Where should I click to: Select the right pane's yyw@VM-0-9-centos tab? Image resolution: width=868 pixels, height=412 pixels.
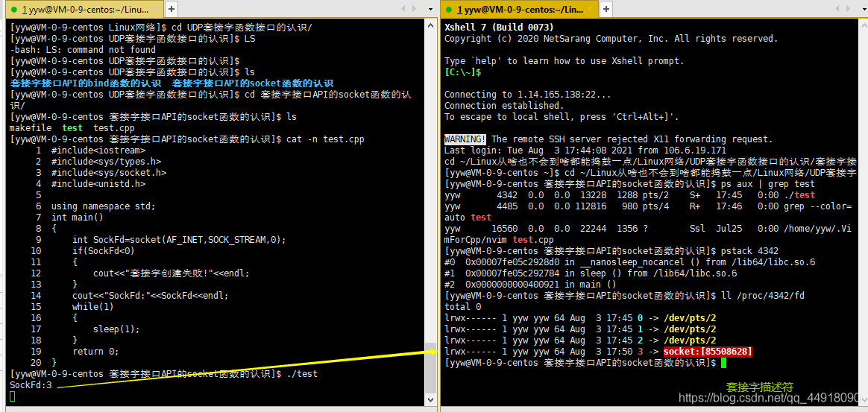[x=521, y=10]
